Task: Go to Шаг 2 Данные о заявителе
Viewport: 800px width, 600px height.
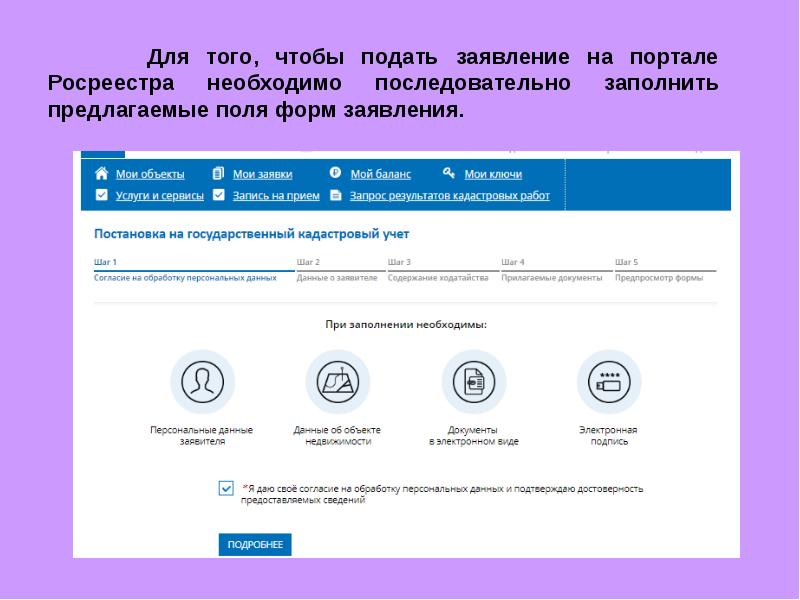Action: click(x=337, y=271)
